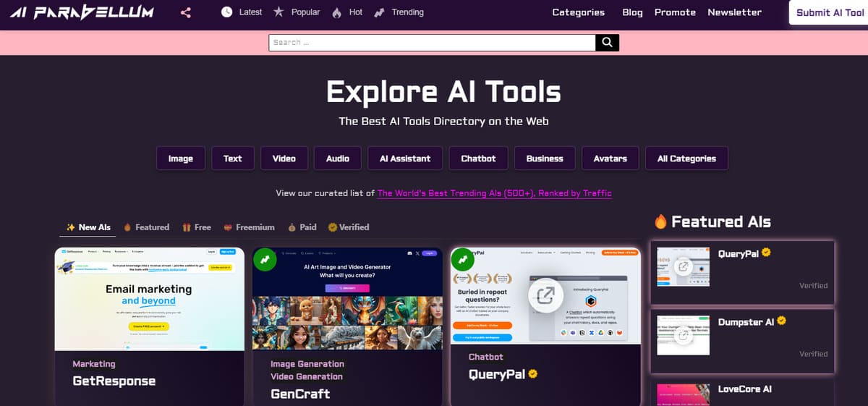Click the search magnifier button
Viewport: 868px width, 406px height.
607,43
